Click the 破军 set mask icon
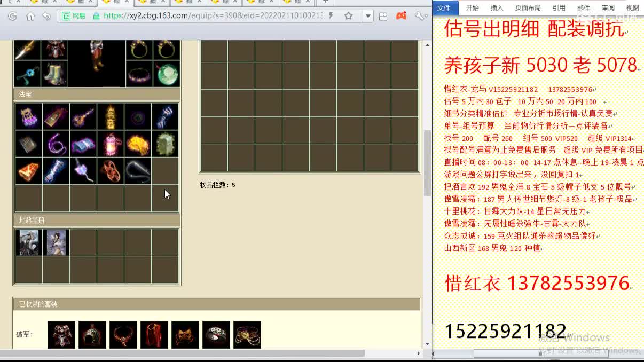The height and width of the screenshot is (362, 644). point(185,335)
